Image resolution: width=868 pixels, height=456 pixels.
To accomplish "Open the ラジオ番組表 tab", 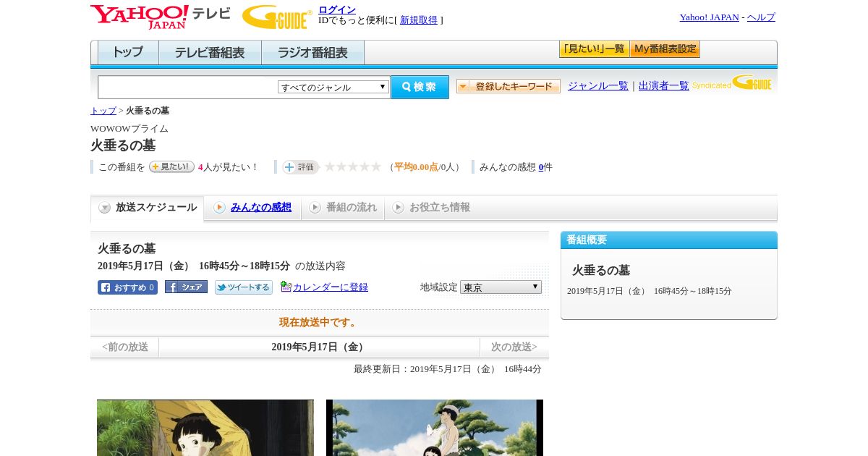I will tap(312, 53).
